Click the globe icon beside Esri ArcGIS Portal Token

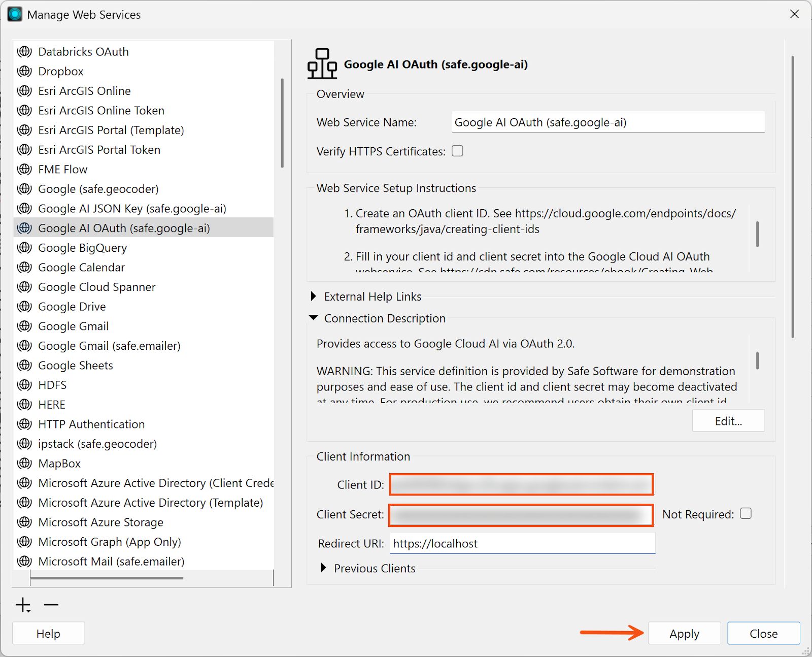(24, 150)
